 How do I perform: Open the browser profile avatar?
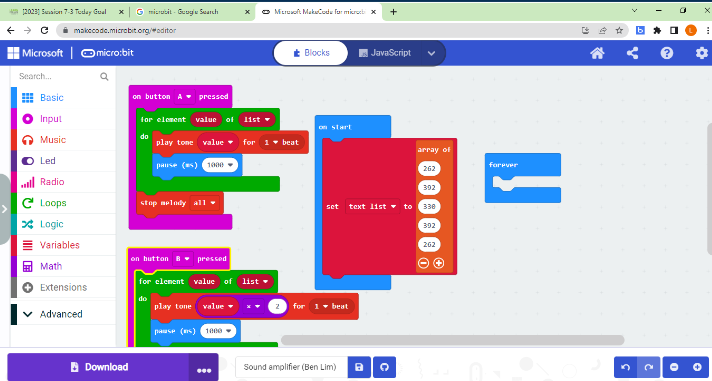coord(691,30)
